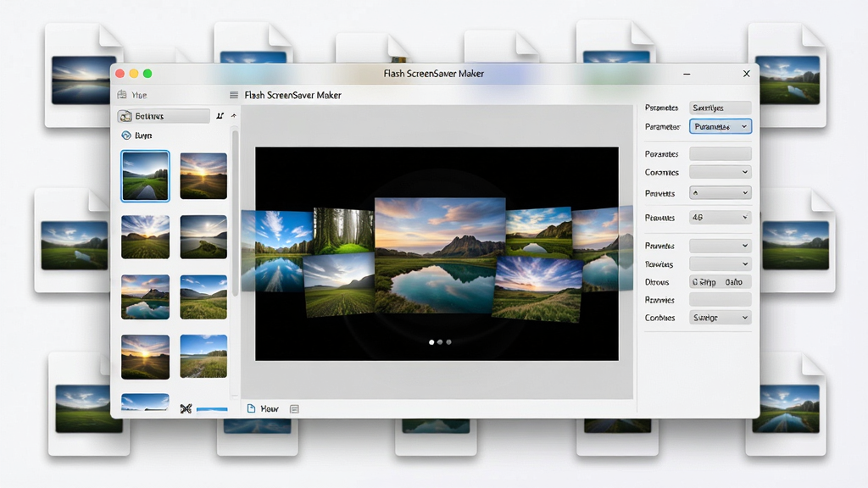Select the blue sky marsh thumbnail
Screen dimensions: 868x488
coord(203,357)
